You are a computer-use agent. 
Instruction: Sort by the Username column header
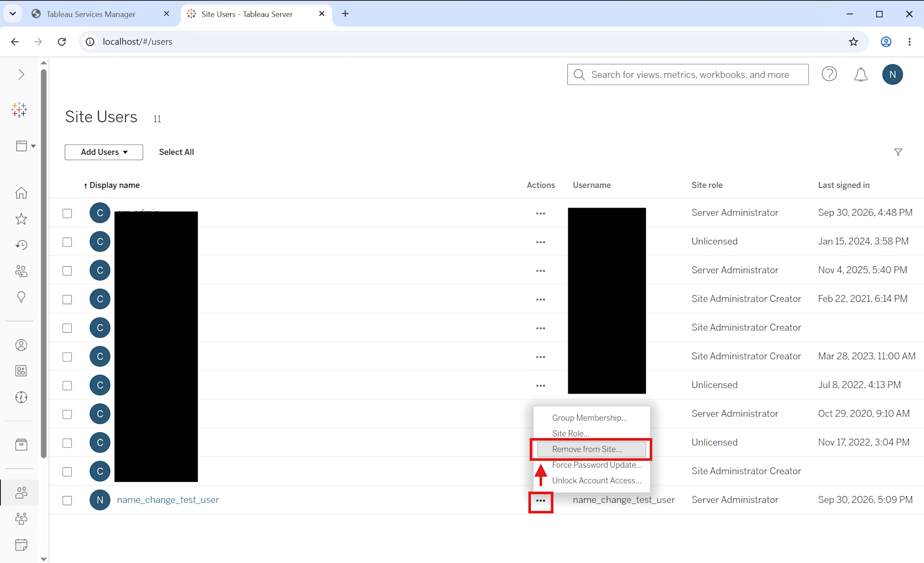pyautogui.click(x=592, y=185)
